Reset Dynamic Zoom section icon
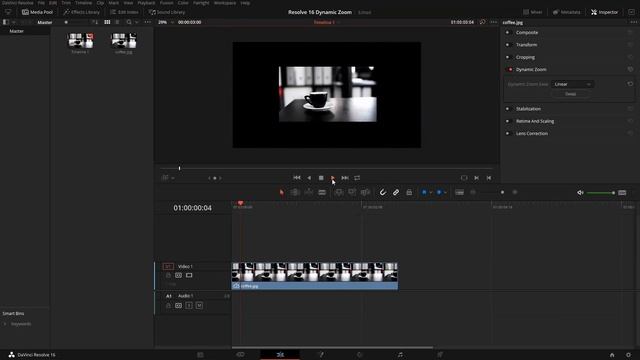The height and width of the screenshot is (360, 640). tap(630, 69)
